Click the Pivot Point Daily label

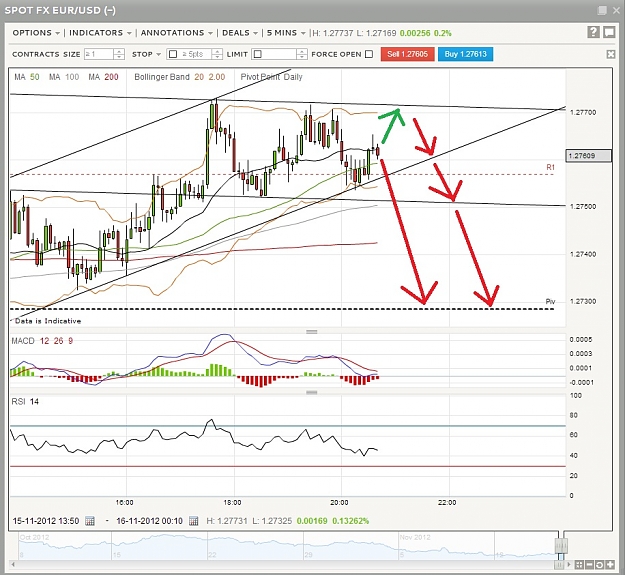271,77
